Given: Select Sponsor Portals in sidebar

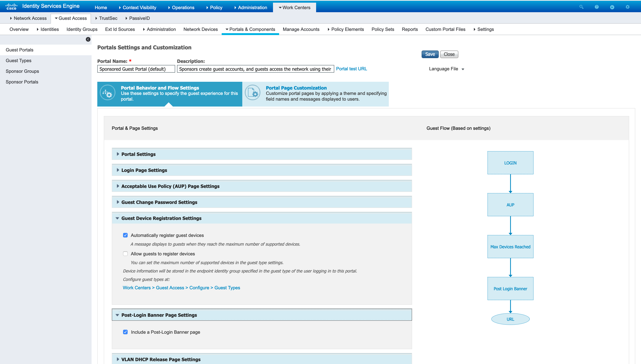Looking at the screenshot, I should (46, 82).
